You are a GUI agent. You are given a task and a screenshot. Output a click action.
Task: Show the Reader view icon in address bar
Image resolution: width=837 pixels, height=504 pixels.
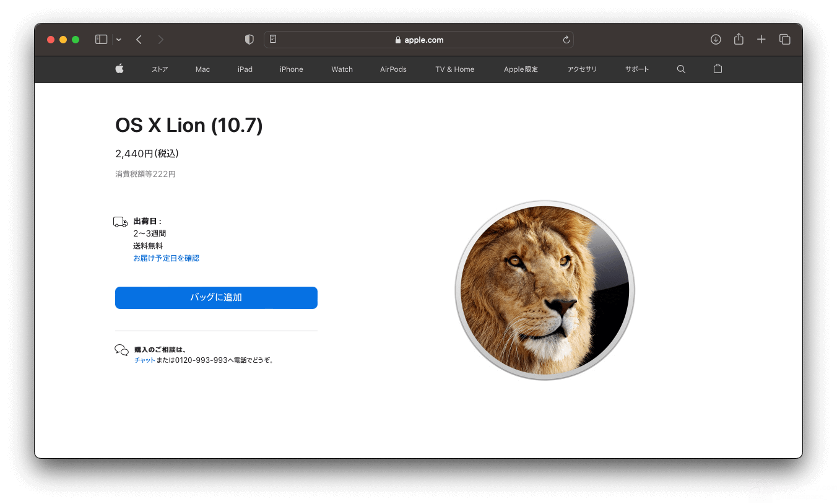273,39
